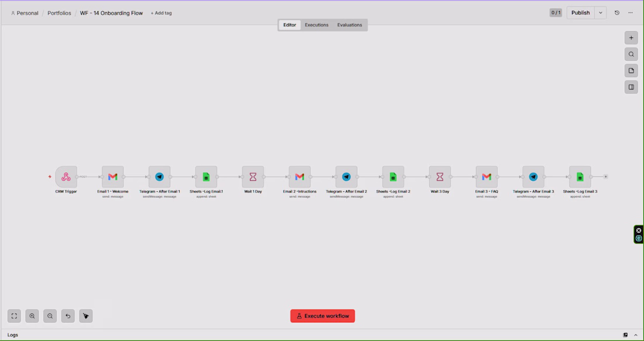Select the Telegram - After Email 1 node
The image size is (644, 341).
point(159,177)
